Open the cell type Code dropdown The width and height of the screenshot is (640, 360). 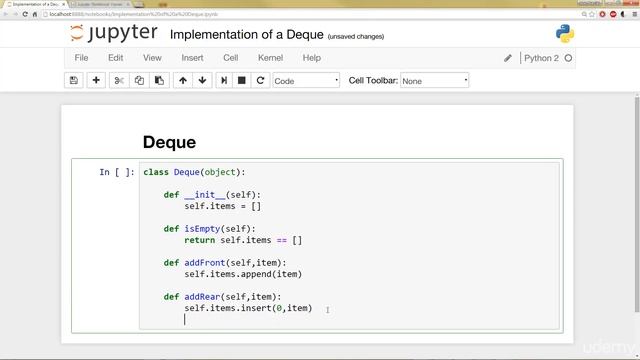click(x=306, y=81)
